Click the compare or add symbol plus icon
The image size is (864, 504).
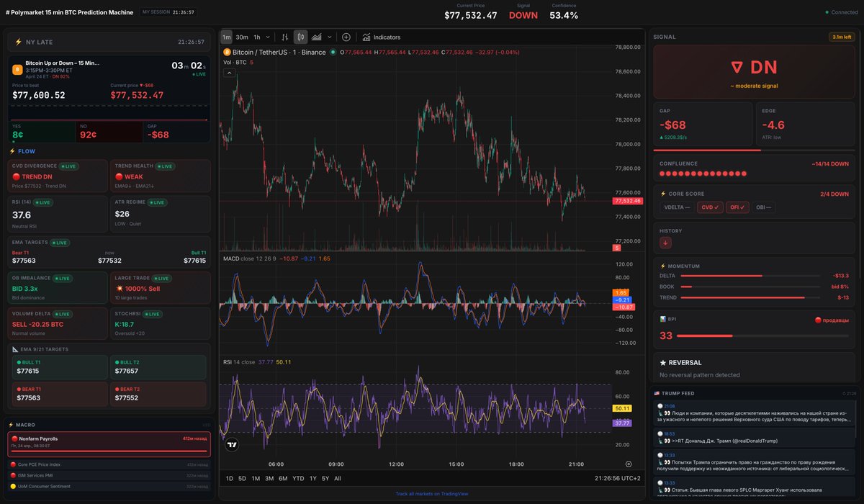[346, 37]
